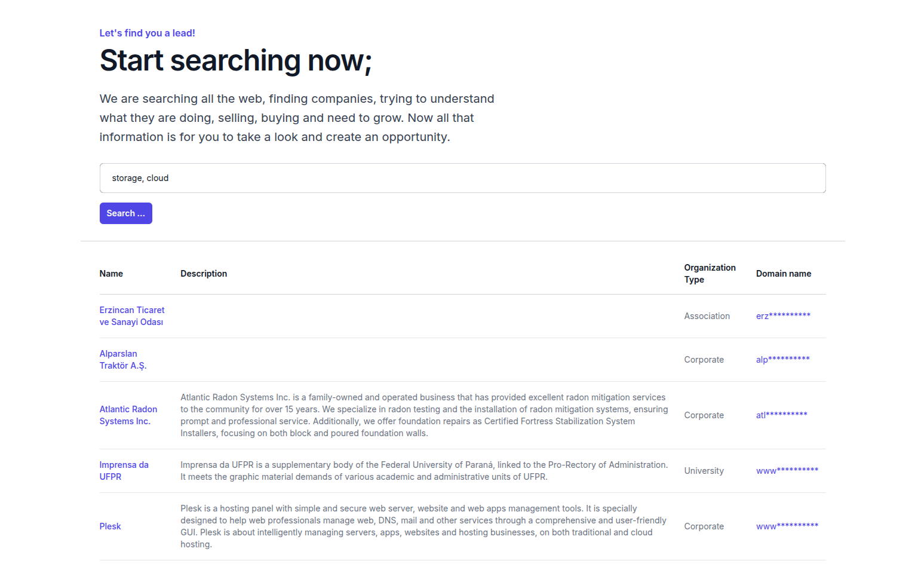Open the Imprensa da UFPR company link
Image resolution: width=924 pixels, height=570 pixels.
pos(124,470)
